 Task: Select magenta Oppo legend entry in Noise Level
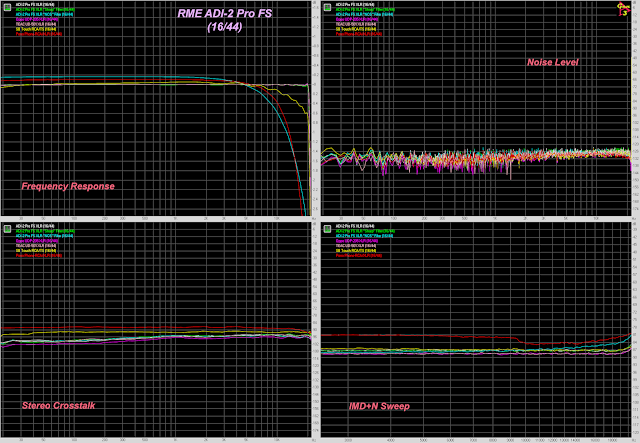pyautogui.click(x=357, y=19)
